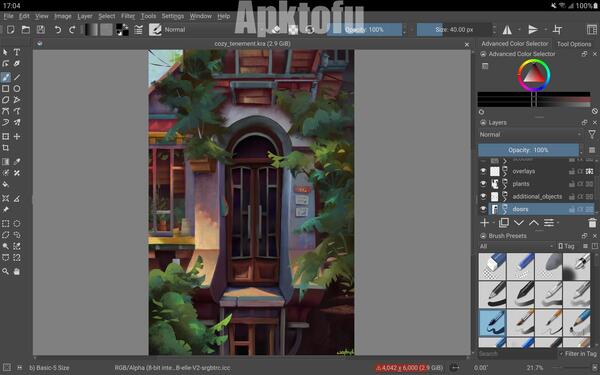Toggle eraser mode in the toolbar
Viewport: 600px width, 375px height.
point(276,29)
